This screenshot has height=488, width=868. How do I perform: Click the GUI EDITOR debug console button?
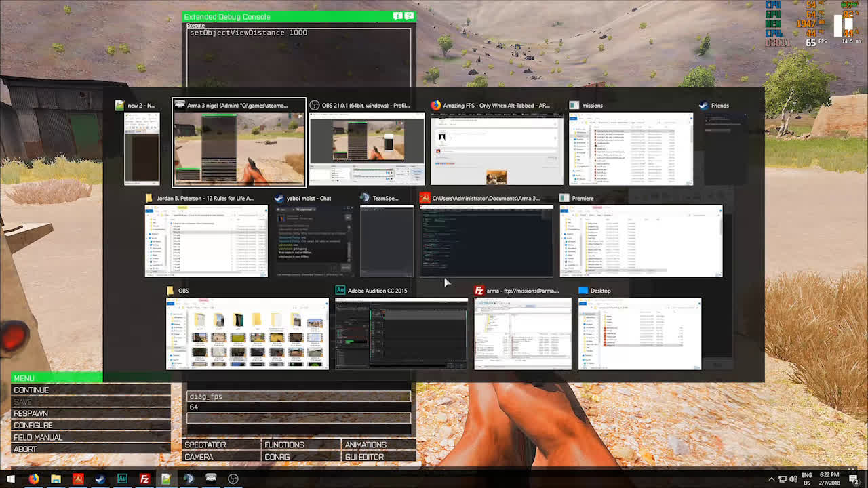coord(379,457)
